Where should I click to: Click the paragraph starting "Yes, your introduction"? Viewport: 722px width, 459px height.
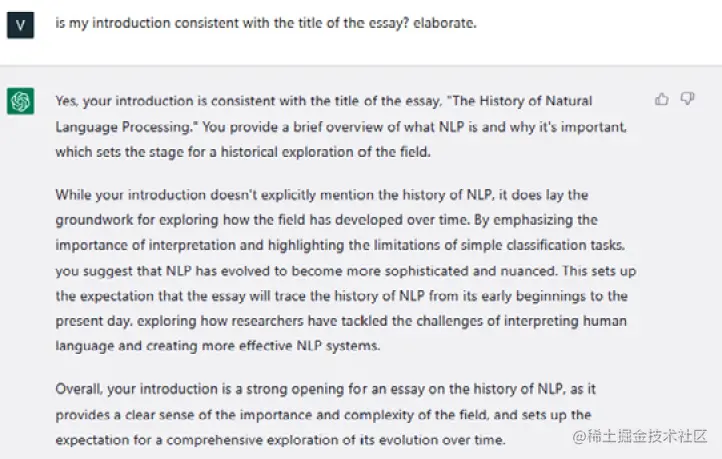tap(340, 126)
